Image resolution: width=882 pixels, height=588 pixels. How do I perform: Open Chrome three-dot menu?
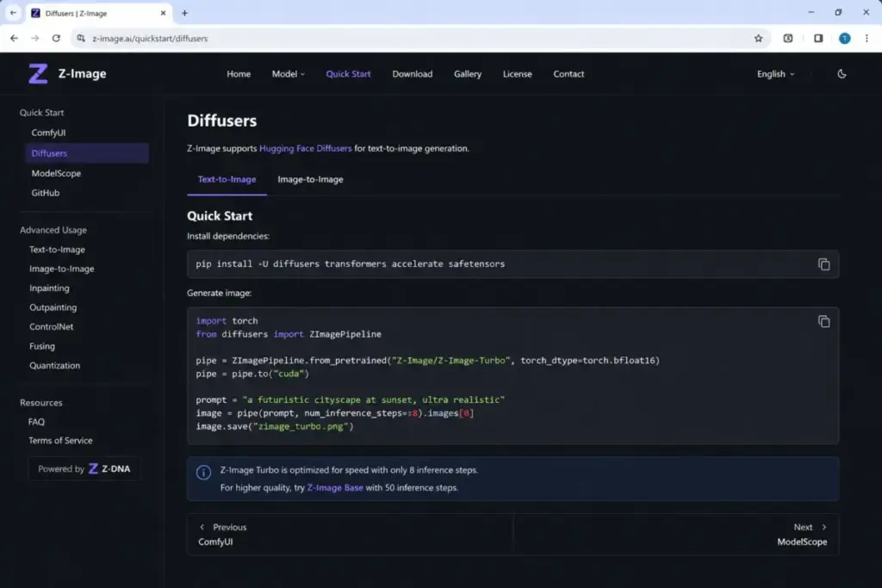[866, 38]
